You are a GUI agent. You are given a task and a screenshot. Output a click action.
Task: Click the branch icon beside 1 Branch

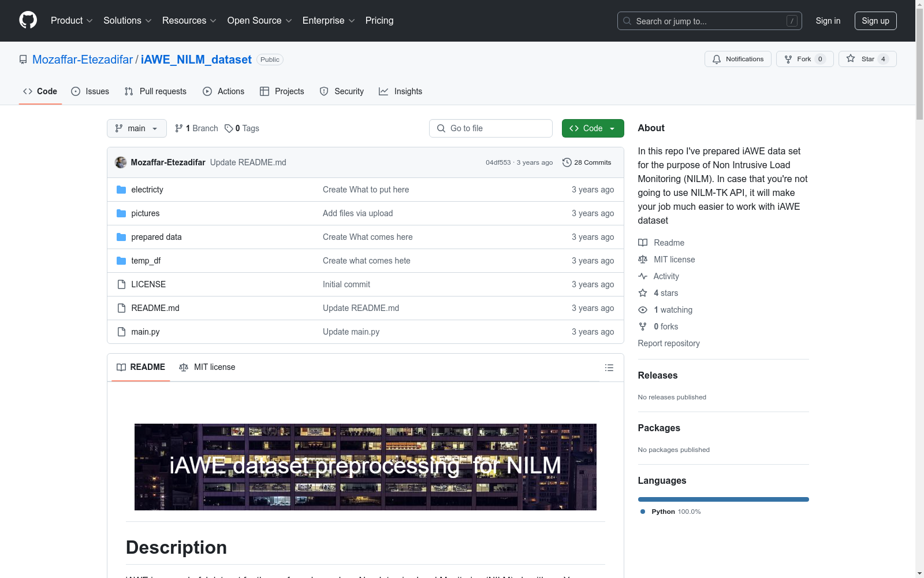click(179, 128)
